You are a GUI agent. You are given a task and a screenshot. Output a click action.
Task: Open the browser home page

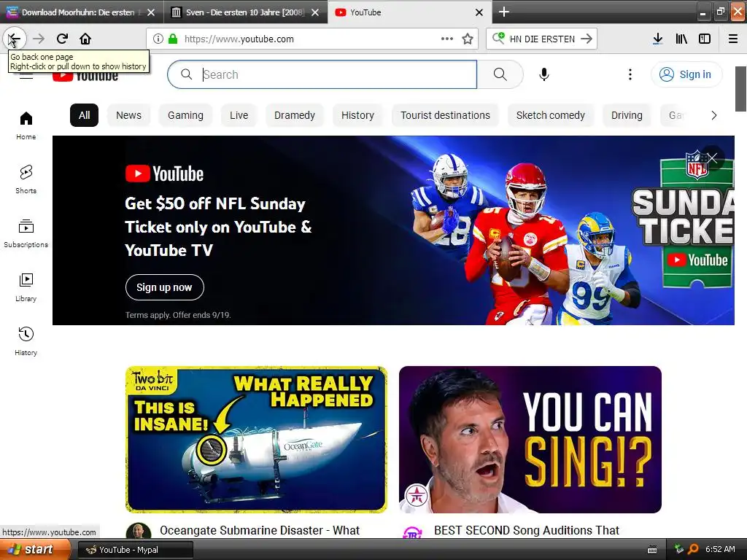[85, 39]
